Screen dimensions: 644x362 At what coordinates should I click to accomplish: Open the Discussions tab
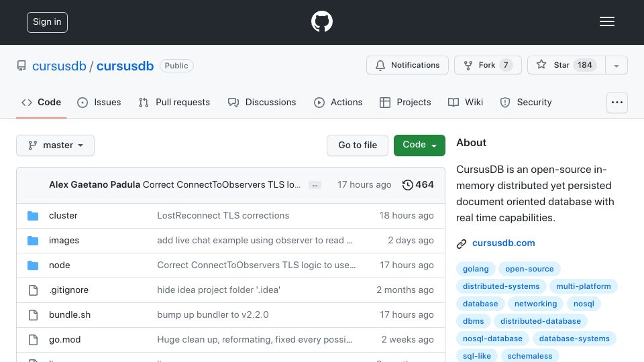point(262,102)
